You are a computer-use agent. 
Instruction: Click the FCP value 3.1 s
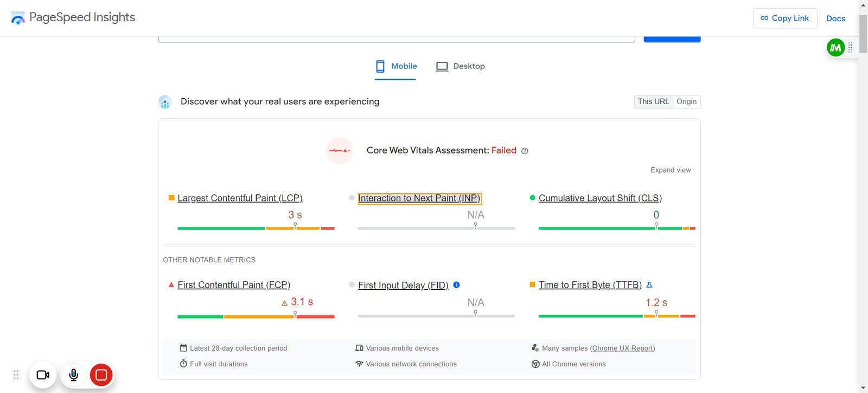[x=302, y=302]
